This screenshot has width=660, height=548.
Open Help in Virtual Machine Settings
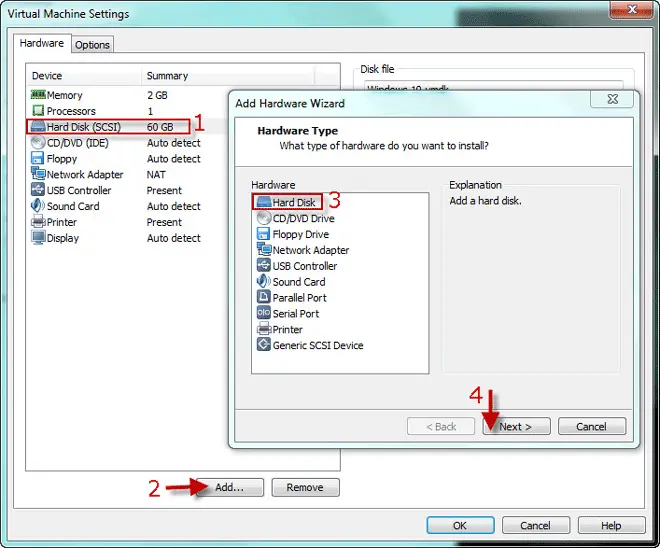[611, 525]
